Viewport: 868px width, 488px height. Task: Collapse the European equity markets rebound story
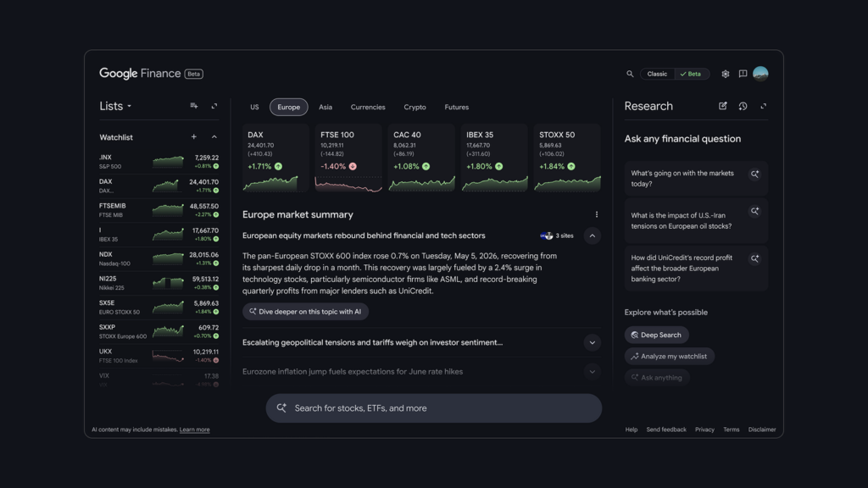coord(592,236)
